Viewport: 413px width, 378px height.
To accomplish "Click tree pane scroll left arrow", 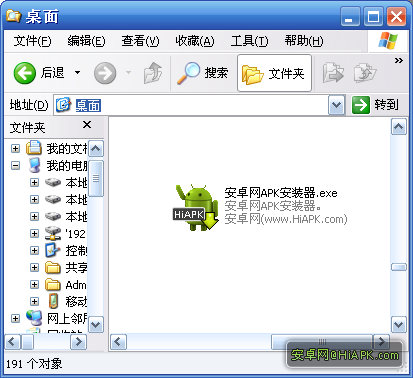I will [13, 342].
